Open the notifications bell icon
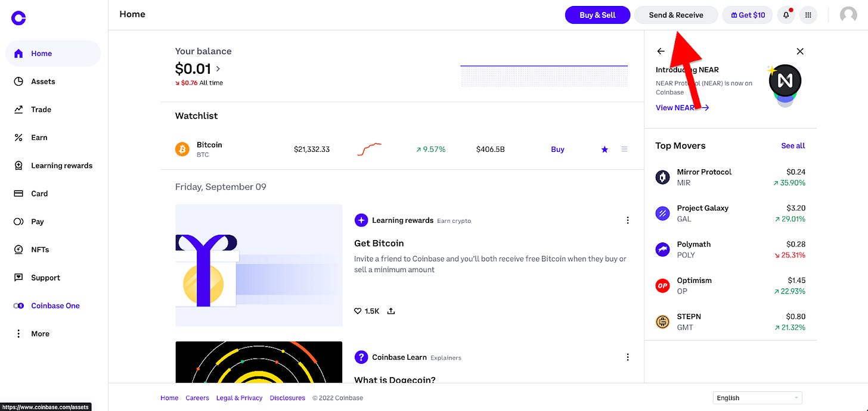The image size is (868, 411). tap(786, 15)
